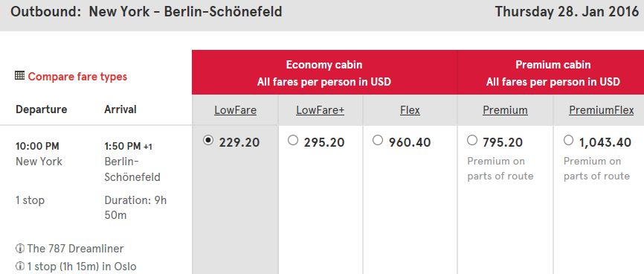Viewport: 644px width, 274px height.
Task: Click the grid icon beside Compare fare types
Action: pyautogui.click(x=20, y=76)
